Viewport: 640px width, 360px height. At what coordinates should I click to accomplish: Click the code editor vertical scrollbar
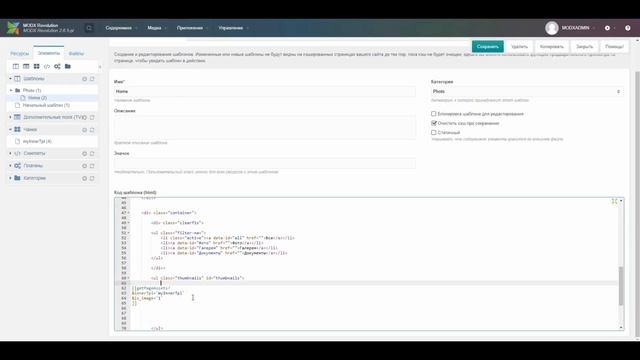621,286
